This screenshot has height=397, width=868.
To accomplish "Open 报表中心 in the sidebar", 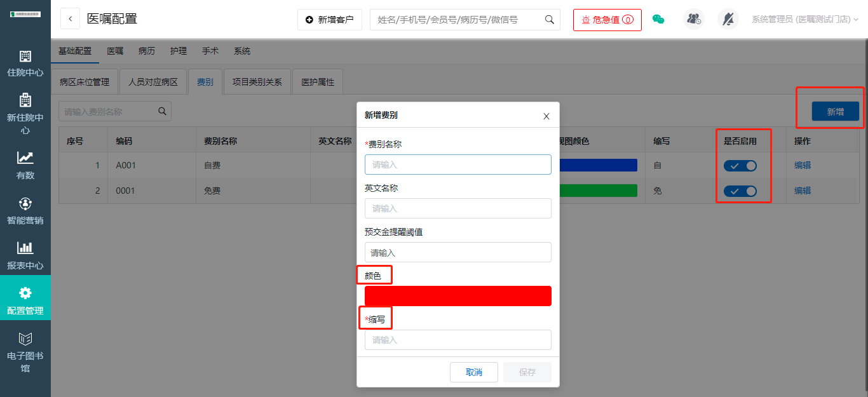I will [25, 255].
